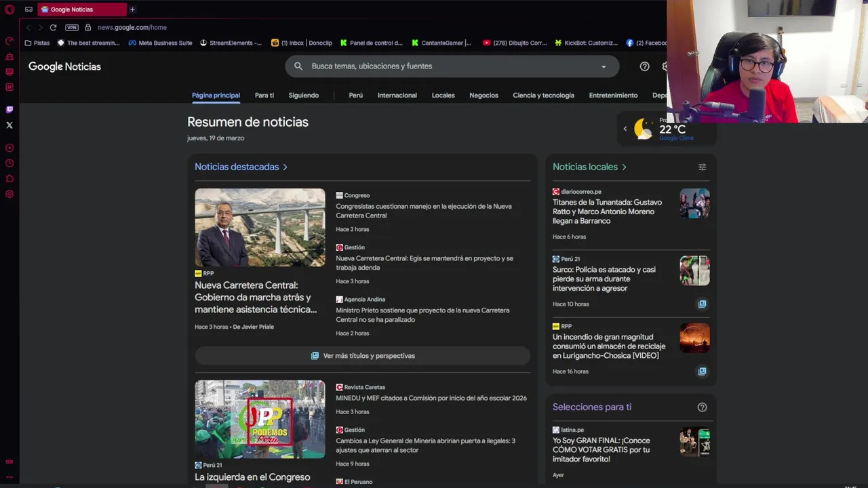Open Extensions cube icon in sidebar

click(9, 179)
